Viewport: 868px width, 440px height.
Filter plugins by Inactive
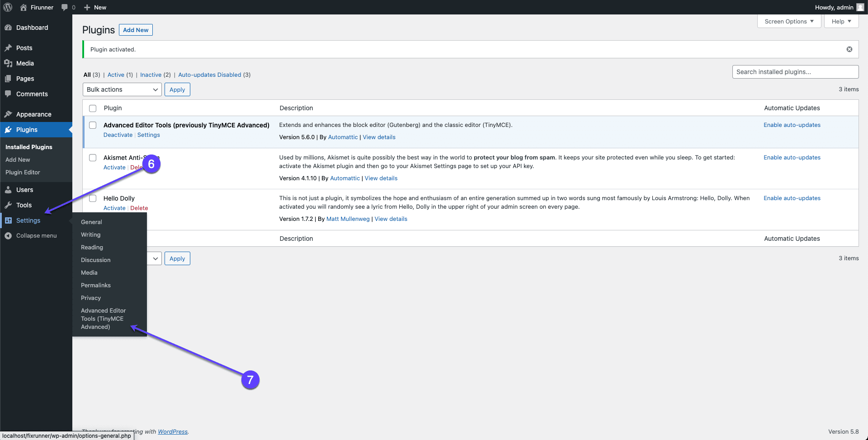pos(151,75)
